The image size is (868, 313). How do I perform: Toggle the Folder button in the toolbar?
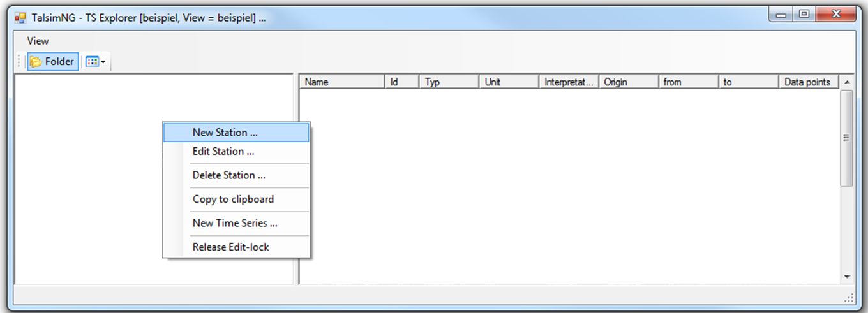53,62
